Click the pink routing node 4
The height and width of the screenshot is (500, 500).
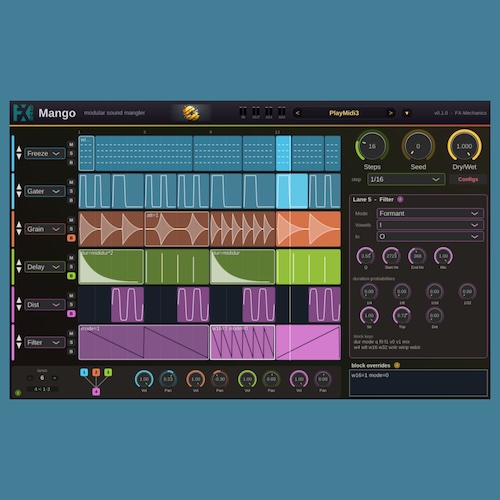point(96,392)
